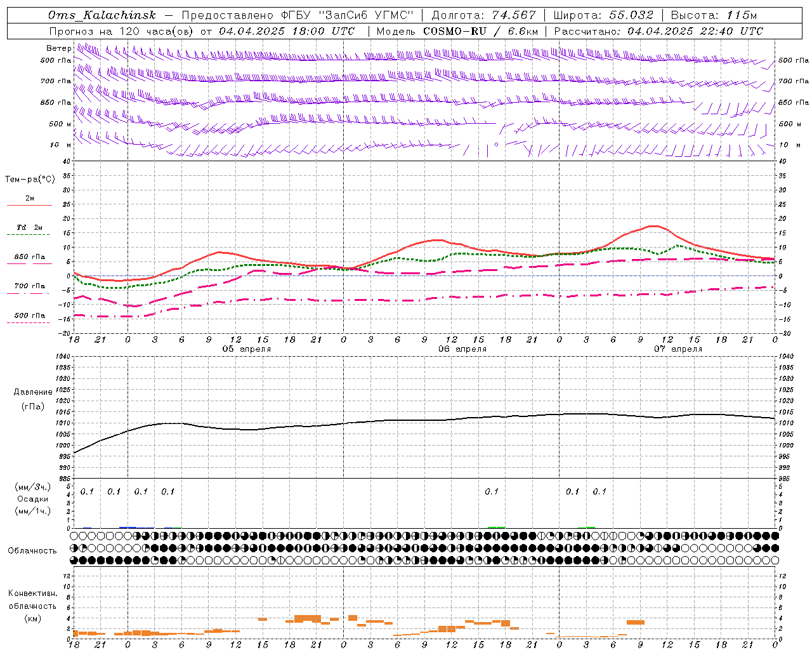Click the provider text ФГБУ "ЗапСиб УГМС"

coord(347,16)
